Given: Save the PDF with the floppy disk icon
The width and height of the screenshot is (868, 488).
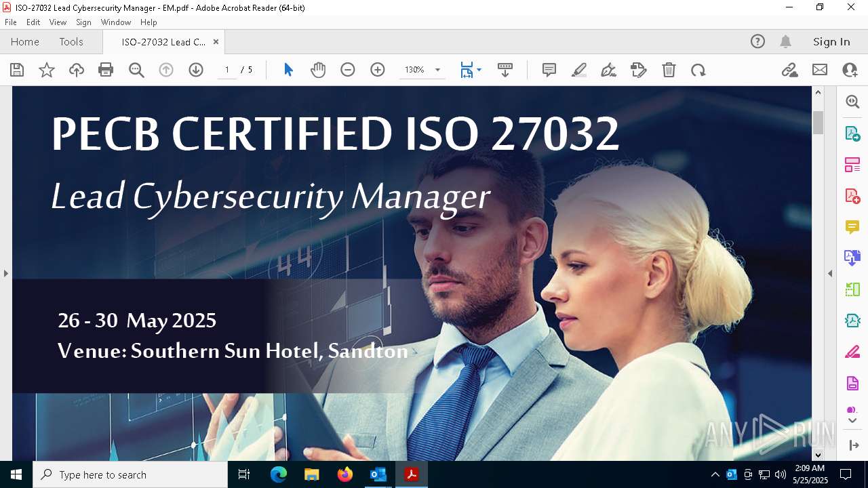Looking at the screenshot, I should point(17,70).
